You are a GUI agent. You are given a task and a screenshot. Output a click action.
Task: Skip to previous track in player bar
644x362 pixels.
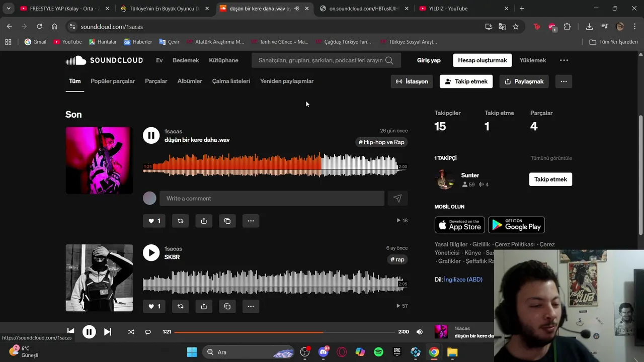click(71, 332)
